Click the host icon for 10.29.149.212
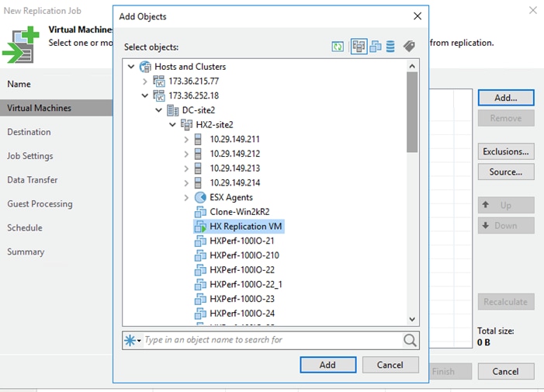This screenshot has width=544, height=392. pos(198,154)
